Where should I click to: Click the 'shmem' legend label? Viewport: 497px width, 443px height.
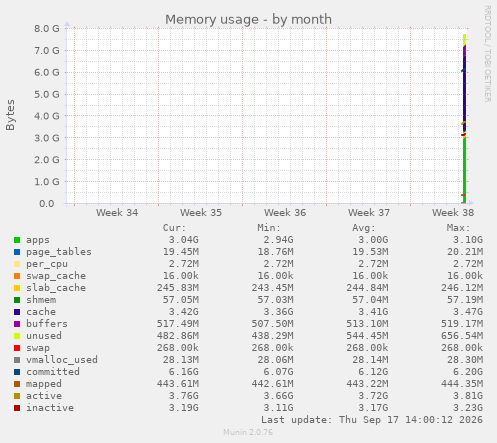(41, 300)
